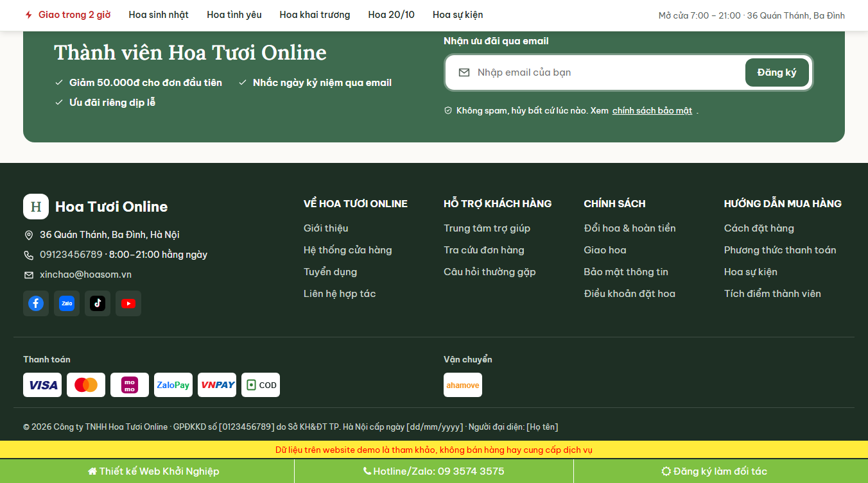Open Điều khoản đặt hoa link
The width and height of the screenshot is (868, 483).
pyautogui.click(x=630, y=294)
